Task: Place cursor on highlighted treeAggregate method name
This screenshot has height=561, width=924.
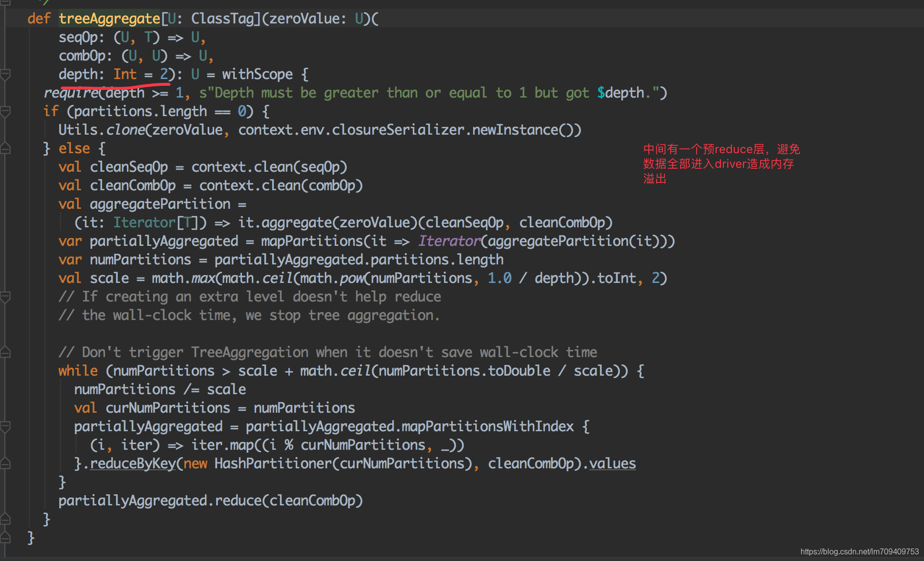Action: tap(109, 19)
